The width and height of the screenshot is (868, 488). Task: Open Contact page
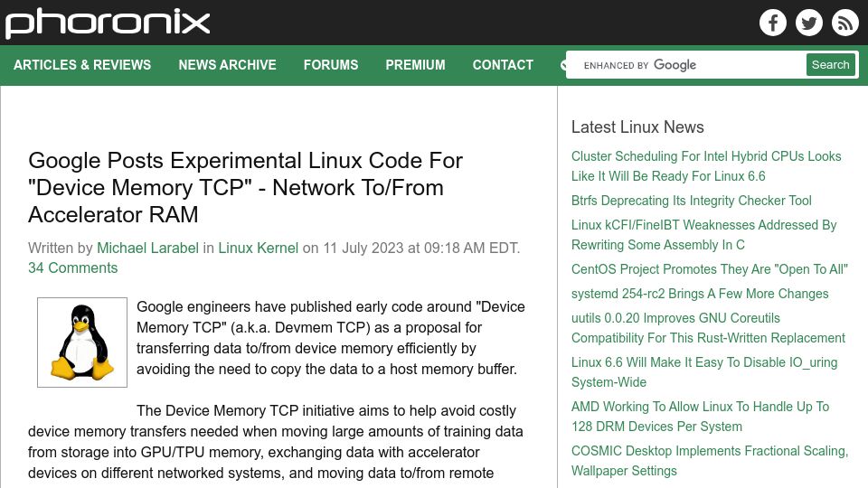click(x=503, y=65)
